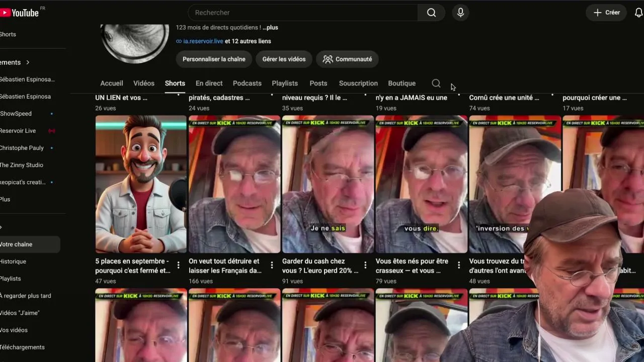
Task: Open the Boutique tab
Action: [402, 83]
